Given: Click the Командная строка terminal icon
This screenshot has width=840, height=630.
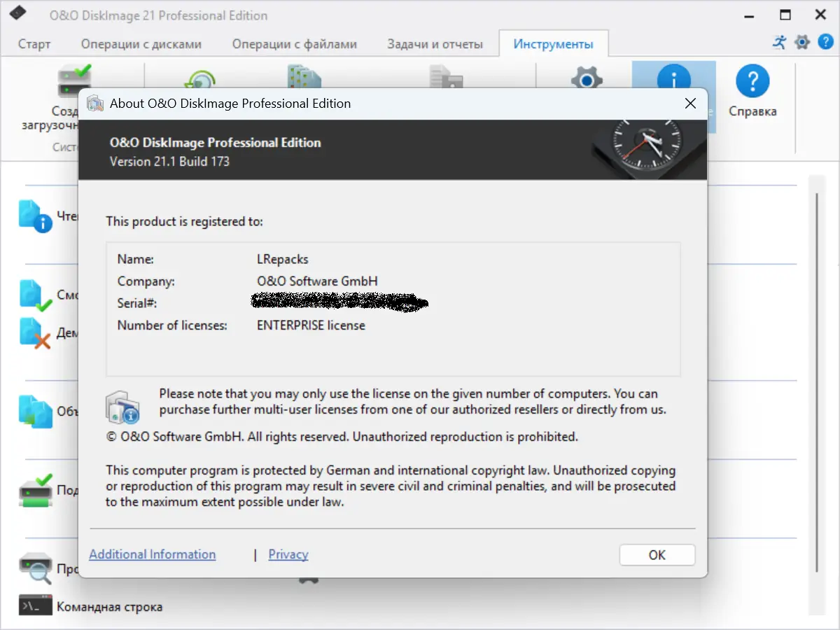Looking at the screenshot, I should [x=35, y=606].
